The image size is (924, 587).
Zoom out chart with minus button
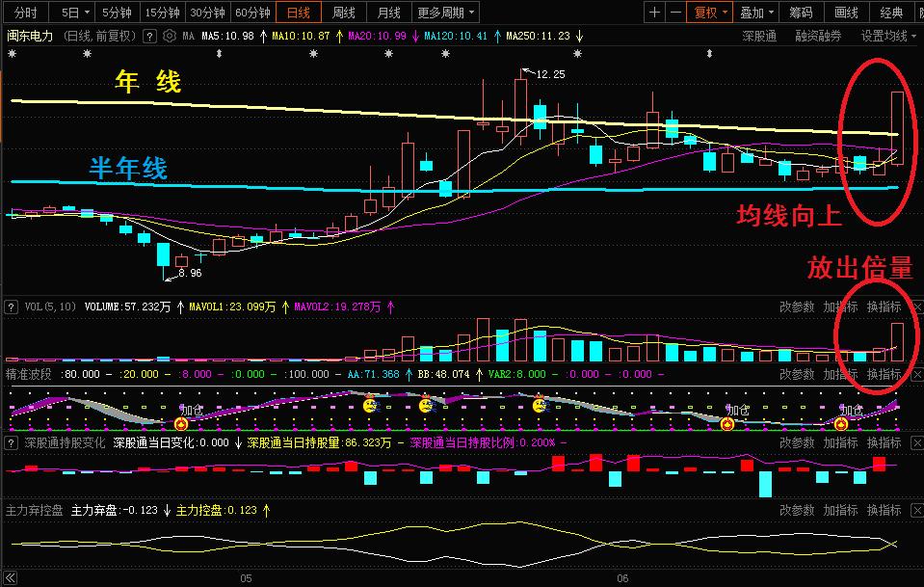[x=676, y=13]
